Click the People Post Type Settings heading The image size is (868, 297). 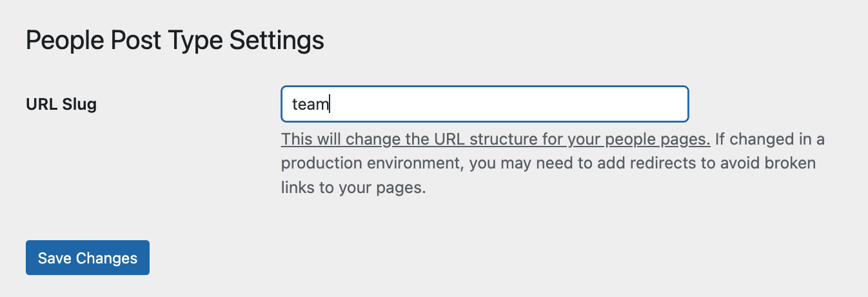pyautogui.click(x=175, y=41)
